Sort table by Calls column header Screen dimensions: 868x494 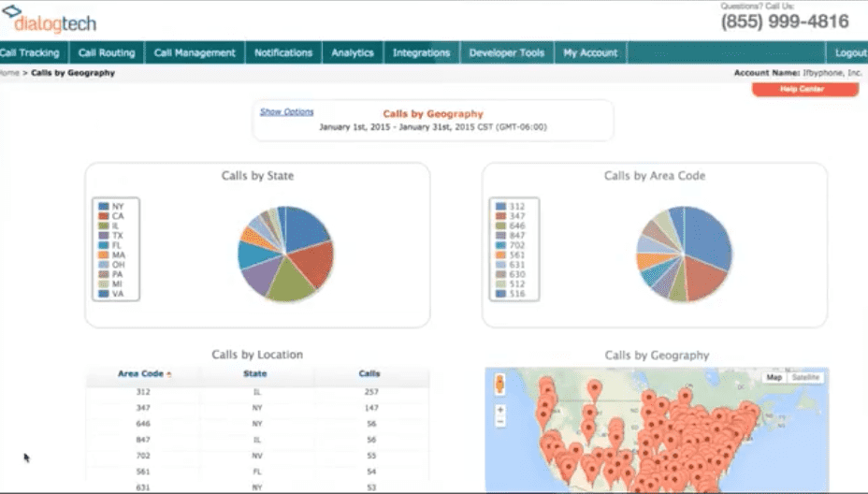coord(369,374)
